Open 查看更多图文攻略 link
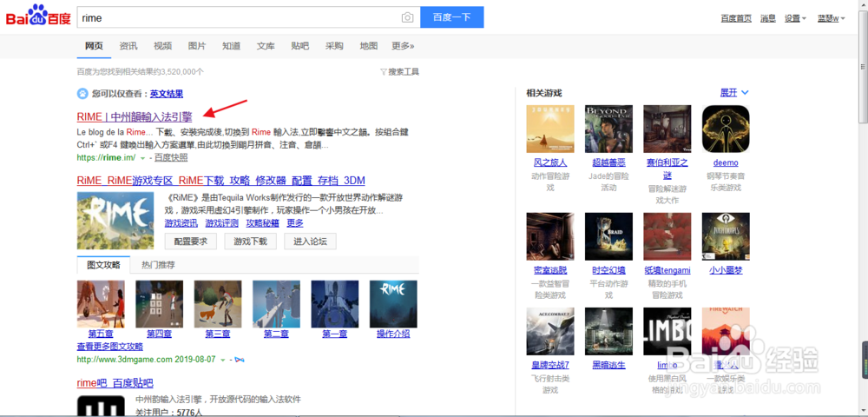868x417 pixels. 109,347
